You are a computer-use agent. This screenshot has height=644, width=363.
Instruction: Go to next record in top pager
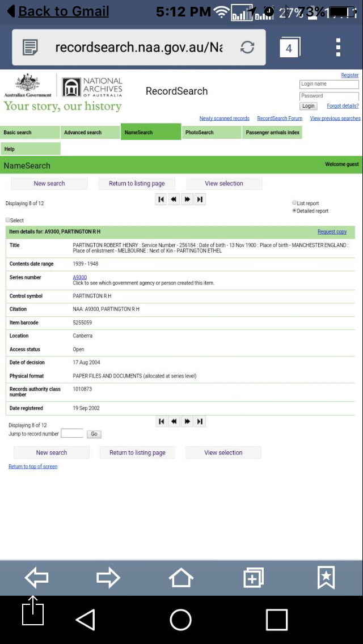click(x=187, y=199)
